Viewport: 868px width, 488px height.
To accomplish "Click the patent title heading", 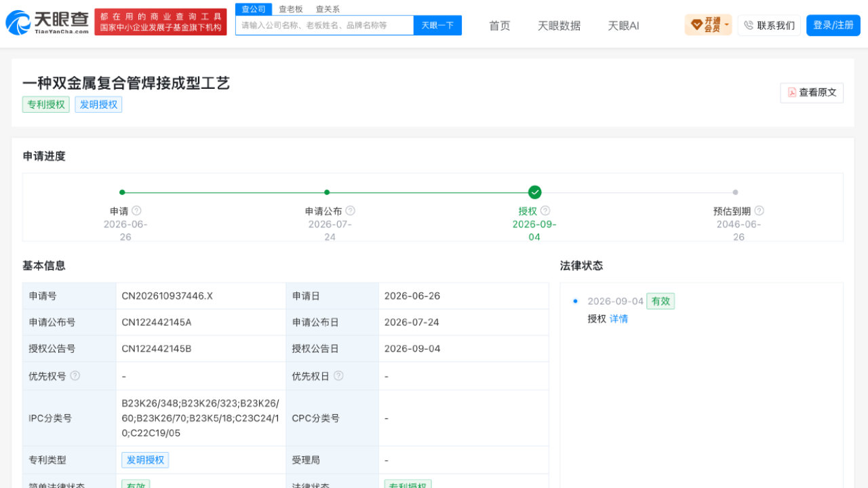I will point(126,83).
